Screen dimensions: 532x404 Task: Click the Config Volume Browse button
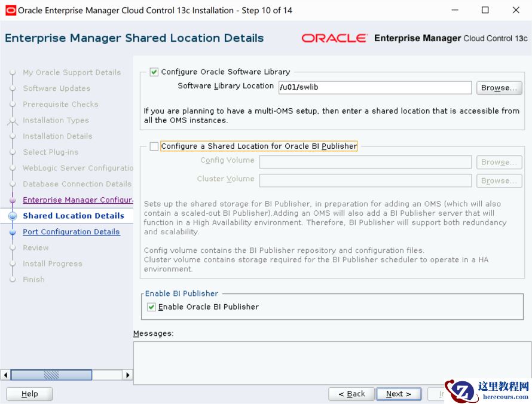point(499,162)
